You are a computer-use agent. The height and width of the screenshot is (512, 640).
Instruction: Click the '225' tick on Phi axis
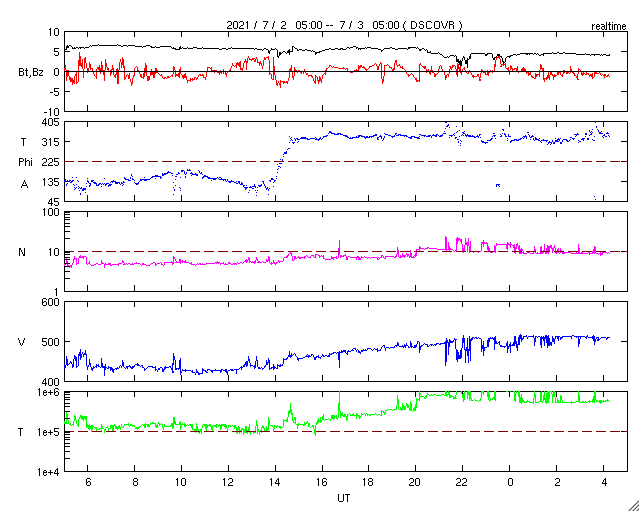[x=51, y=162]
